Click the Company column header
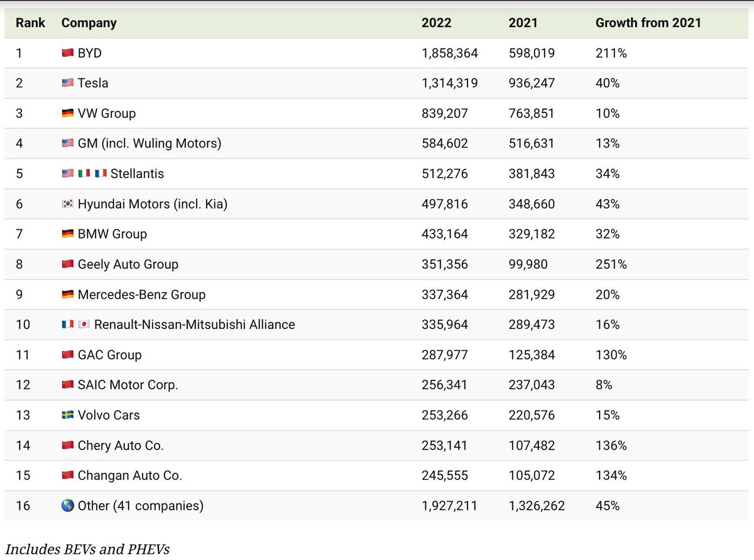This screenshot has height=560, width=754. point(89,23)
